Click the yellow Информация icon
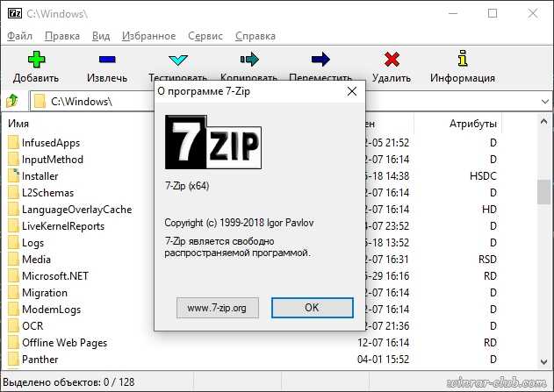The height and width of the screenshot is (392, 554). click(463, 59)
